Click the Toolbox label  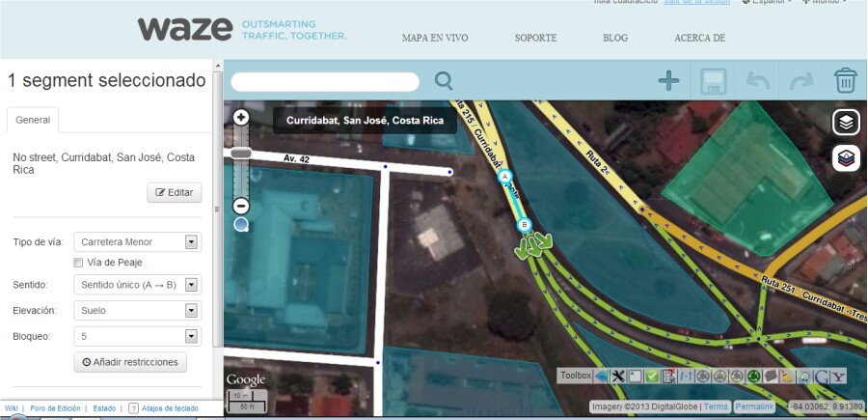tap(576, 376)
